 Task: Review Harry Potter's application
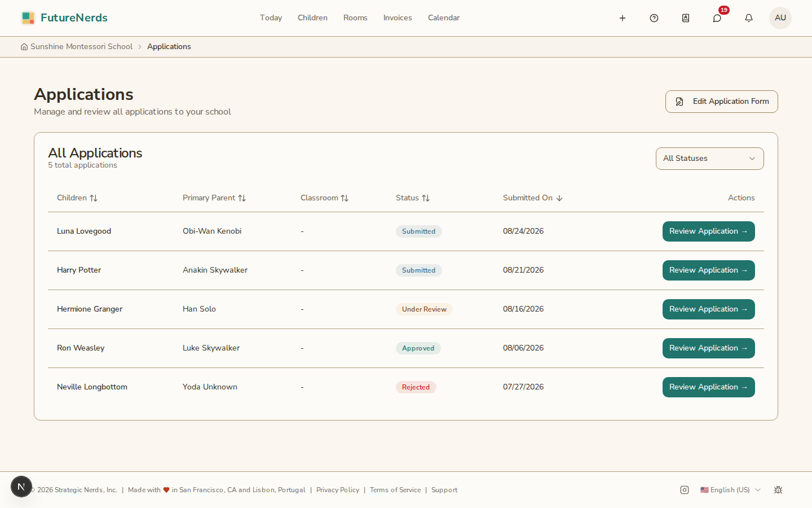[x=709, y=270]
